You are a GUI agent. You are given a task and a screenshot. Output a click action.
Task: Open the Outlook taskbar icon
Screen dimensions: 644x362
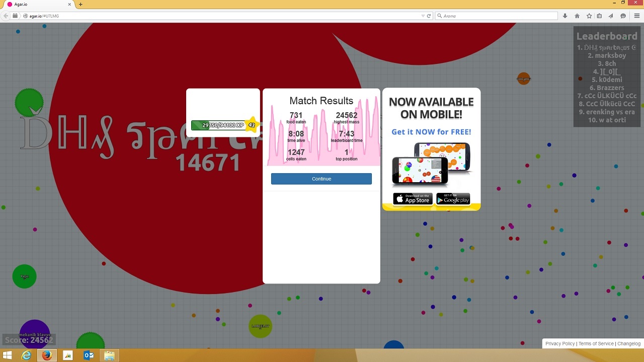[89, 355]
